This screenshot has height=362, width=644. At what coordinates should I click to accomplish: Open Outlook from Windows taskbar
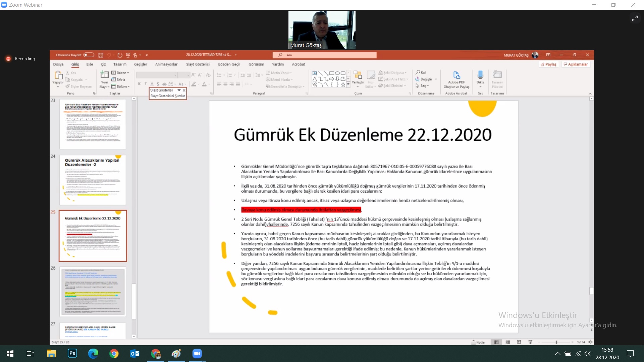(x=135, y=353)
